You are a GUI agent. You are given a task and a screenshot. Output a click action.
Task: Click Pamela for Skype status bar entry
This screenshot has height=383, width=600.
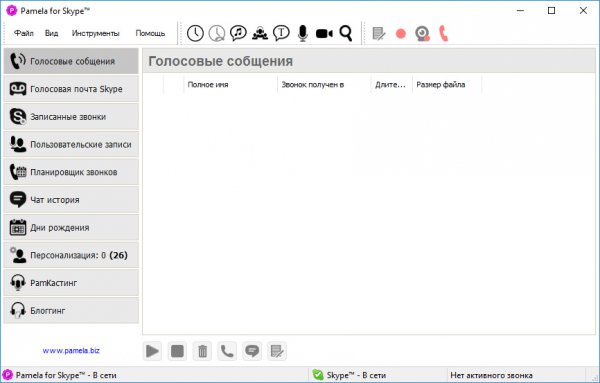pyautogui.click(x=66, y=375)
